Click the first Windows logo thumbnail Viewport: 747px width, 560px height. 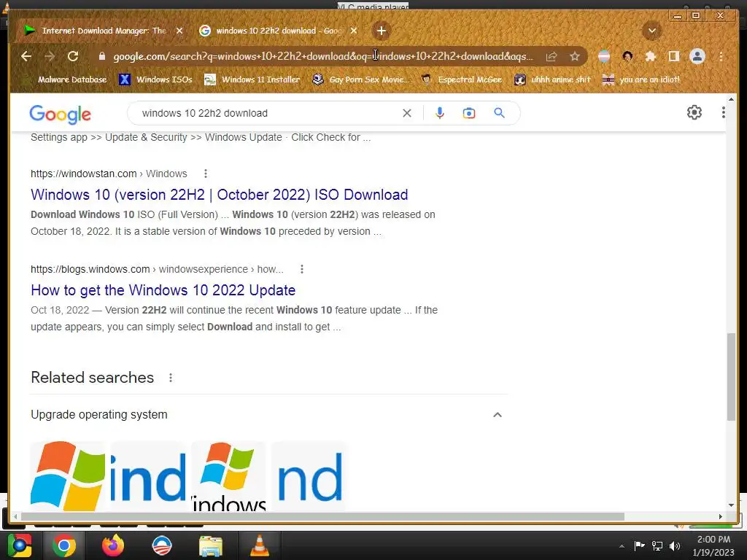pos(67,476)
